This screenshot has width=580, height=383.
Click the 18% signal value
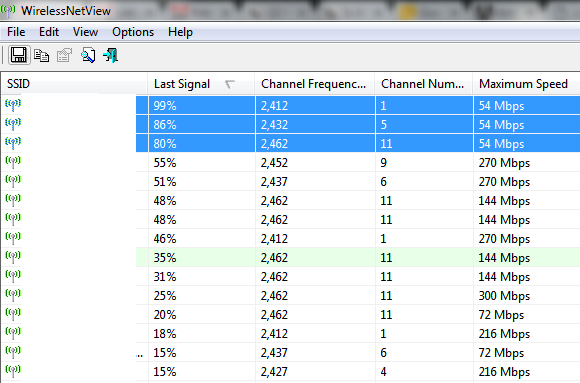(165, 334)
